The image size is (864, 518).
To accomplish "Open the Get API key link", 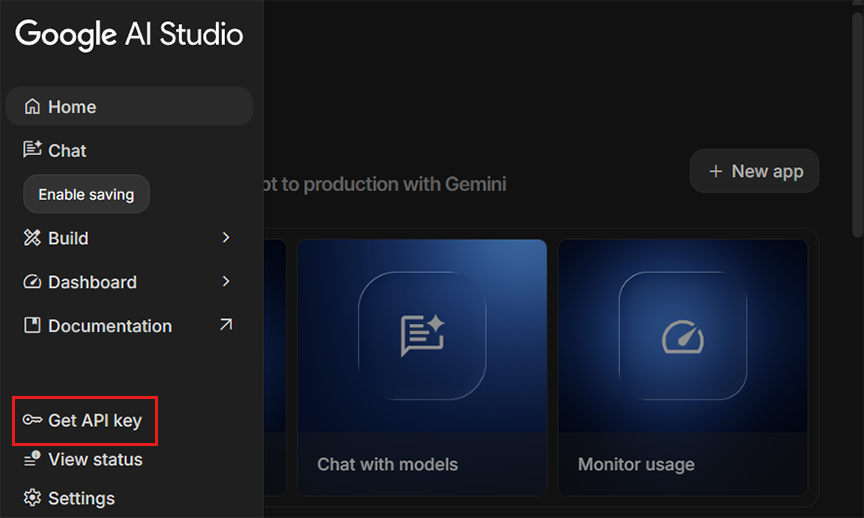I will pos(95,421).
